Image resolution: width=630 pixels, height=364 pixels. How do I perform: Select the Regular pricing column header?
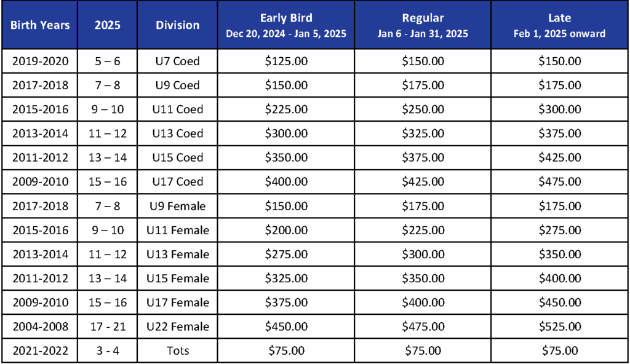tap(423, 25)
